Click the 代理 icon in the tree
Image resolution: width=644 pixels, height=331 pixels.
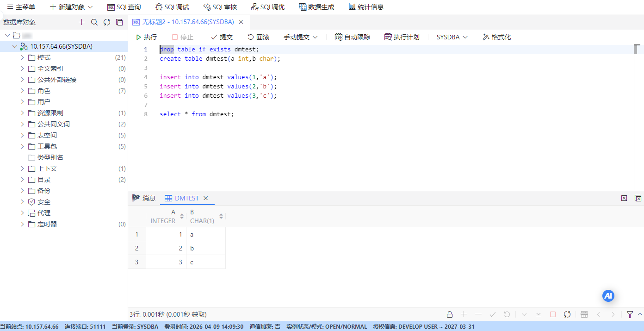[31, 213]
